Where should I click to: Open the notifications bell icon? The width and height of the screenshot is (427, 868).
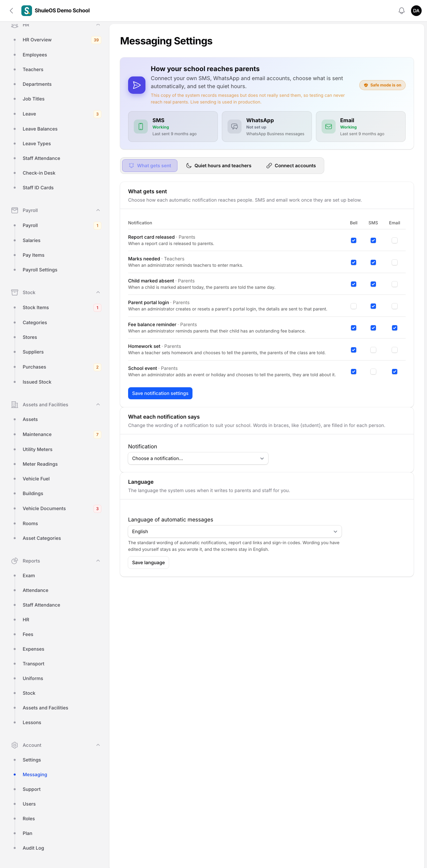[x=401, y=11]
